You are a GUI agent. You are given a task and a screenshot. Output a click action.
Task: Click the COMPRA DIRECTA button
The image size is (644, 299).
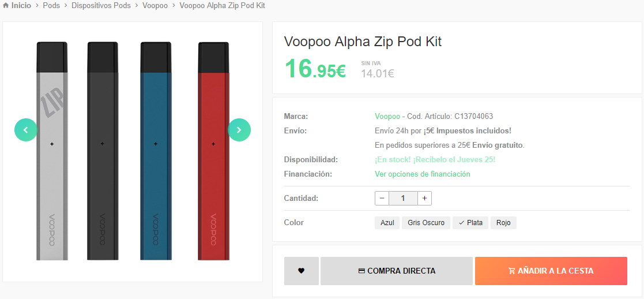pos(397,271)
